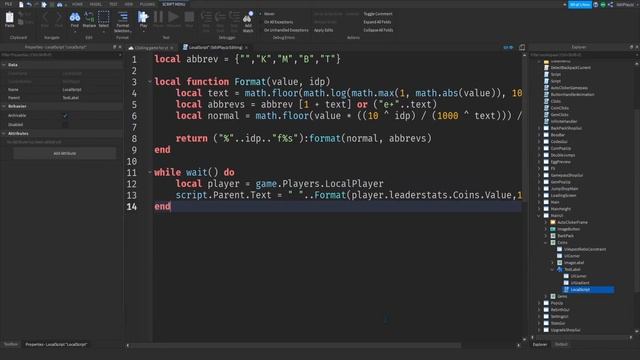Click Collapse All Folds
The height and width of the screenshot is (360, 640).
(x=378, y=30)
